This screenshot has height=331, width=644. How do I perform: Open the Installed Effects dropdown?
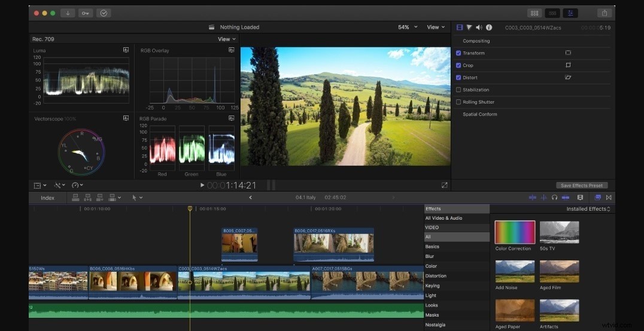click(588, 209)
